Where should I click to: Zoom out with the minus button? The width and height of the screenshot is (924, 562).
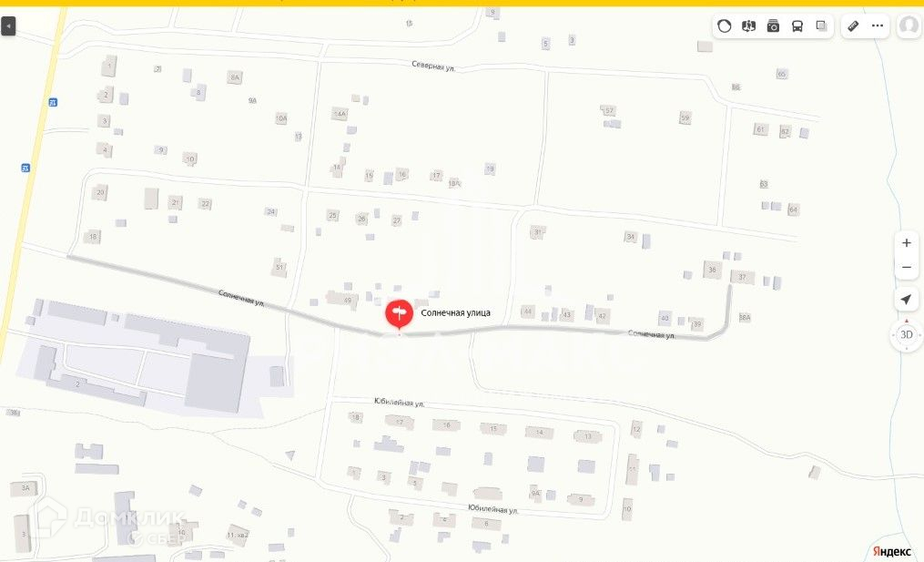coord(907,267)
